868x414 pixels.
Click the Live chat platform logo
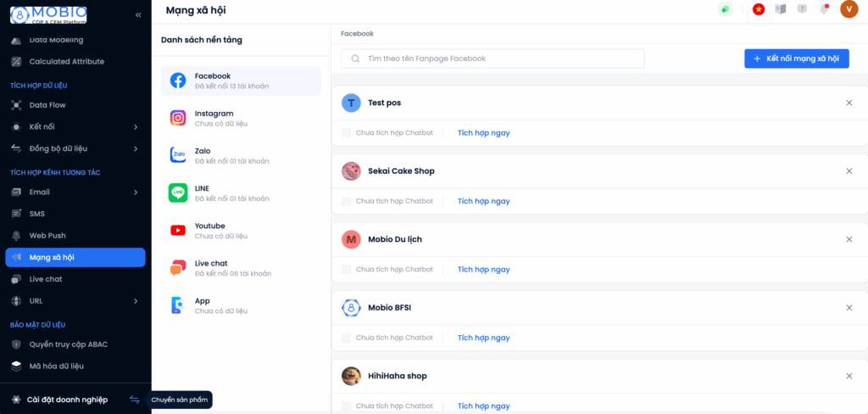coord(178,268)
